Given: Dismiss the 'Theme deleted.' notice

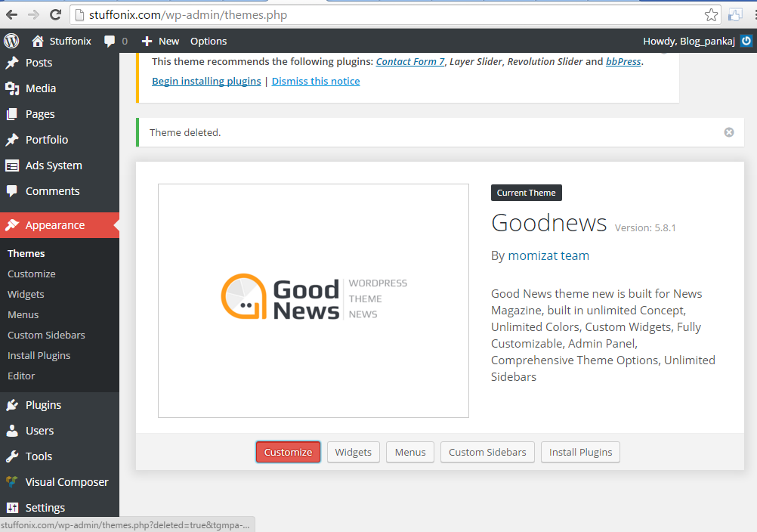Looking at the screenshot, I should click(729, 132).
